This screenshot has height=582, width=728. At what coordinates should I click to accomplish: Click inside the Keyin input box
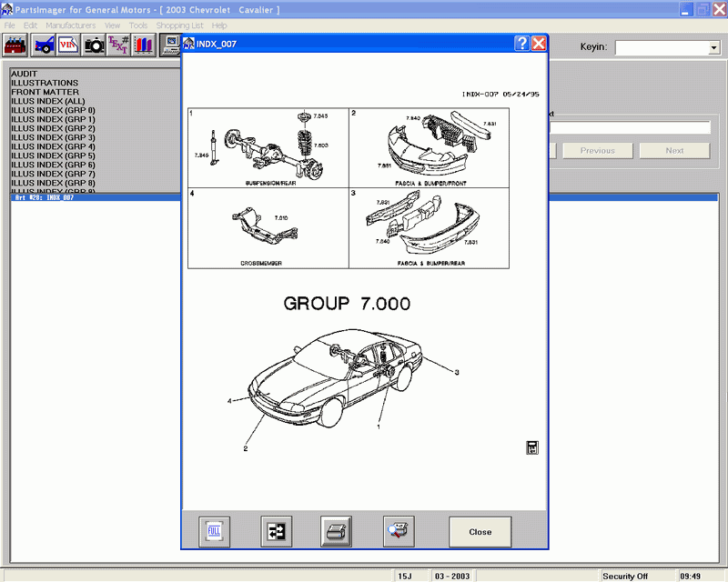coord(662,47)
